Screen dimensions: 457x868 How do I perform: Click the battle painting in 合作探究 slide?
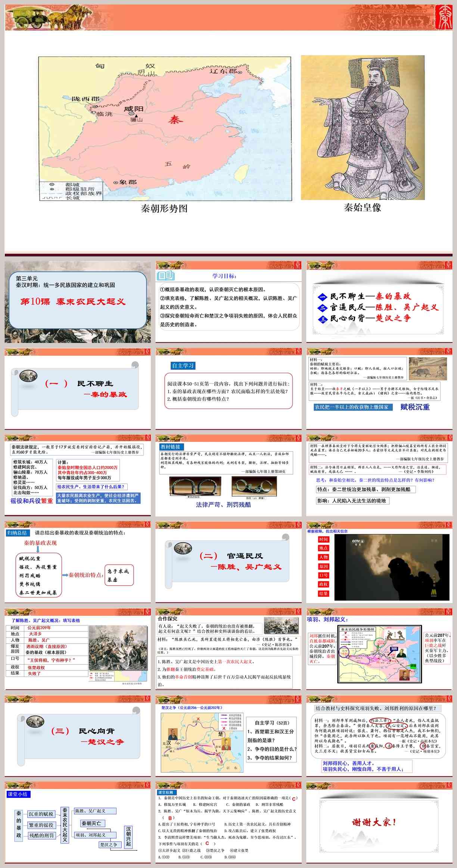click(281, 625)
